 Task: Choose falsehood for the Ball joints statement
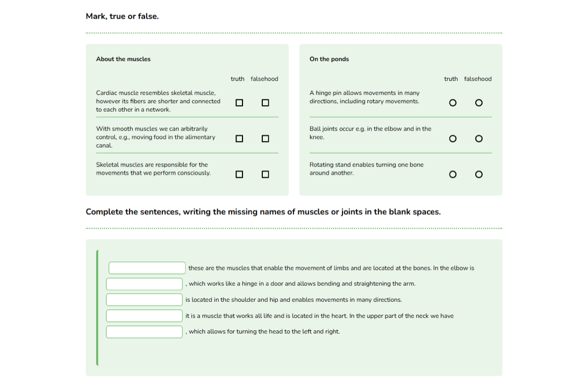(x=478, y=139)
